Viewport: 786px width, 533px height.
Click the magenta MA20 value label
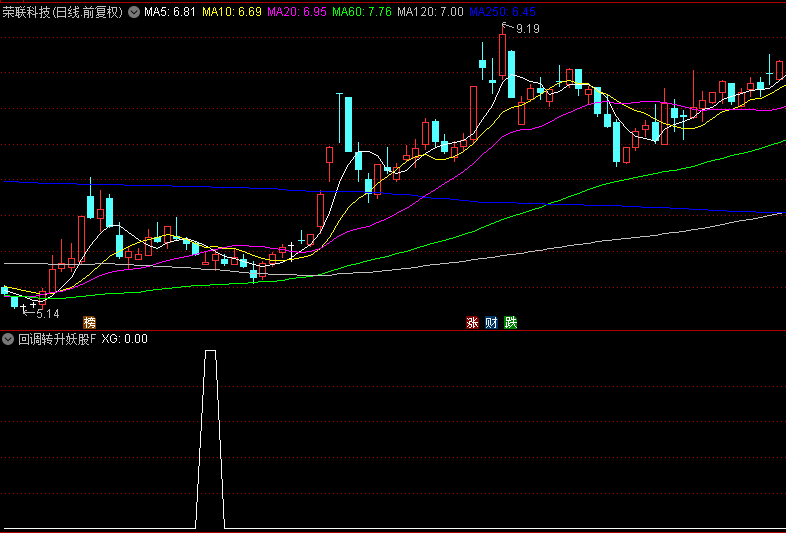click(297, 12)
